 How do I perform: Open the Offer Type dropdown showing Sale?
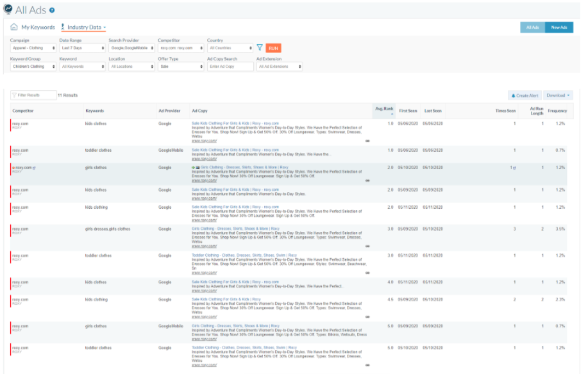pyautogui.click(x=181, y=67)
